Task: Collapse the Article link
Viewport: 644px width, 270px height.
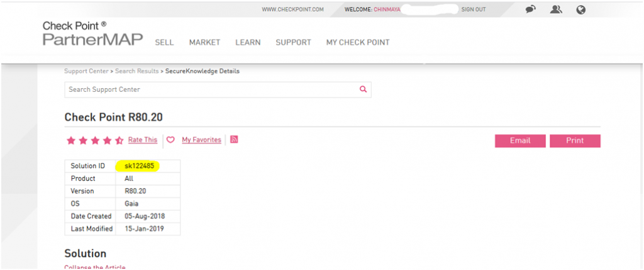Action: click(x=95, y=267)
